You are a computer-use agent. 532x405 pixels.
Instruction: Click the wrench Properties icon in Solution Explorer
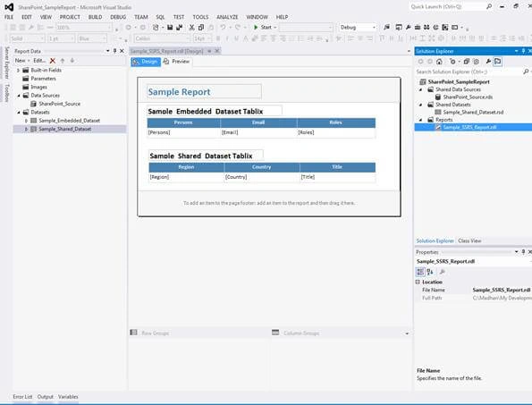tap(488, 62)
